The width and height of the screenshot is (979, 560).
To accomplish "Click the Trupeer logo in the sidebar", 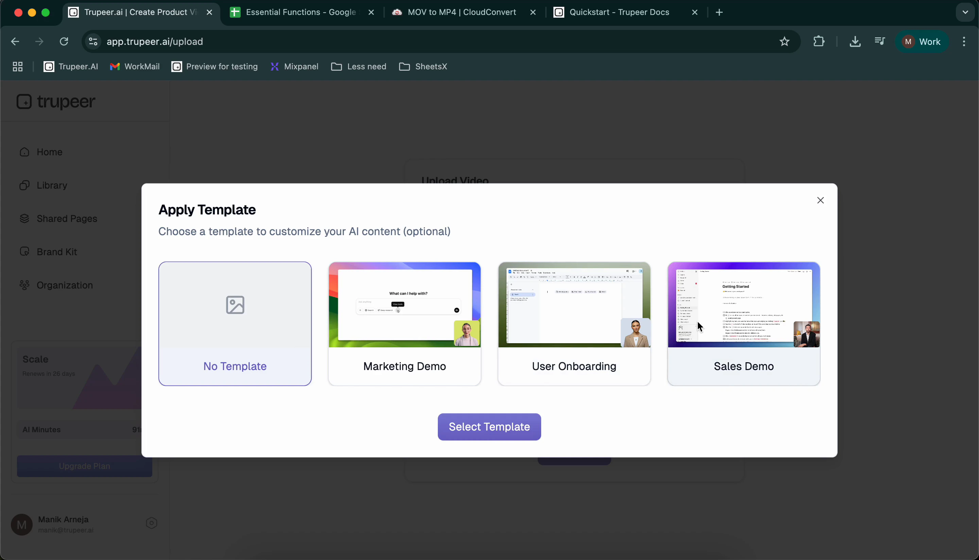I will click(55, 102).
